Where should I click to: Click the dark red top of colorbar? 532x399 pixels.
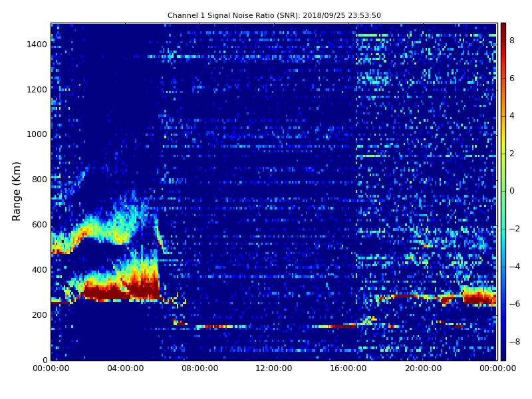pyautogui.click(x=503, y=29)
